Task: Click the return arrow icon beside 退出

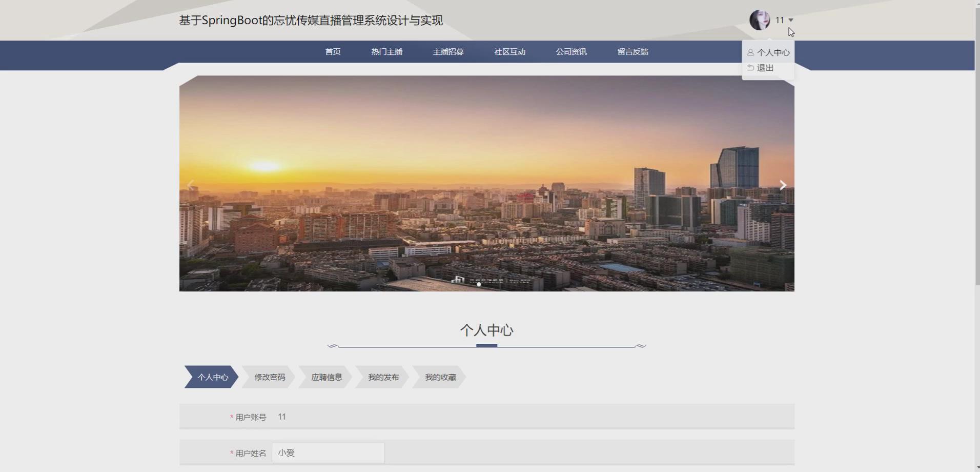Action: tap(750, 68)
